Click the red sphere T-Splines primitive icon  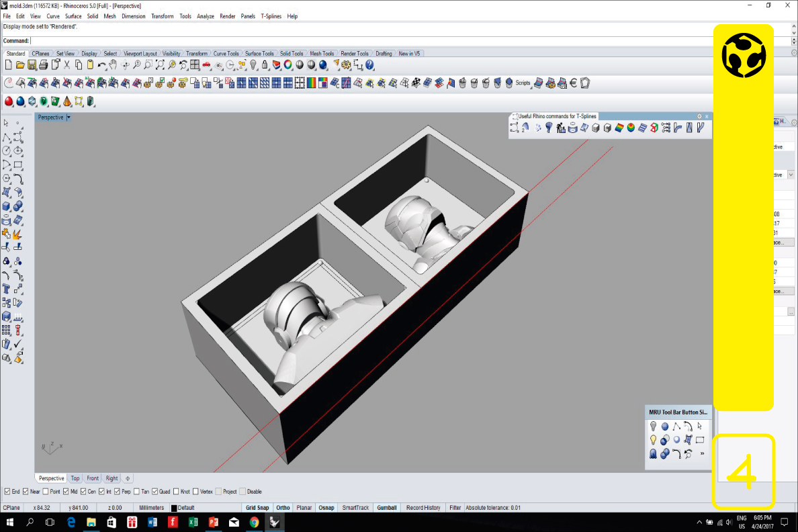coord(9,101)
